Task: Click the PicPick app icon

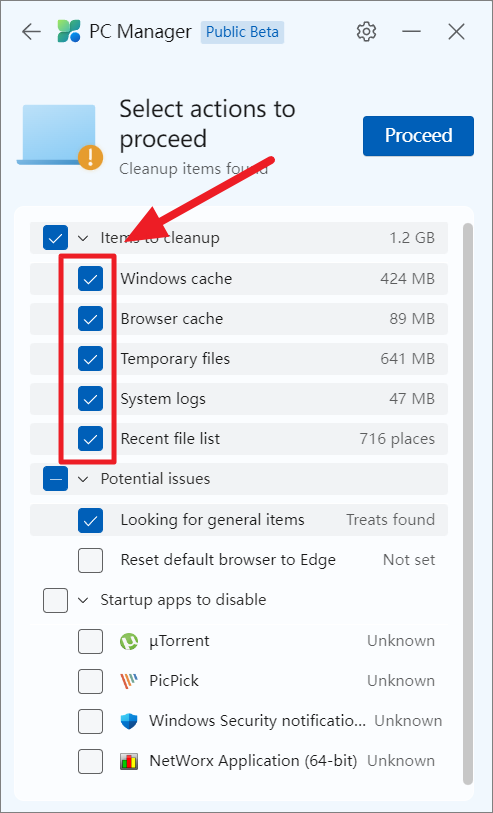Action: [129, 681]
